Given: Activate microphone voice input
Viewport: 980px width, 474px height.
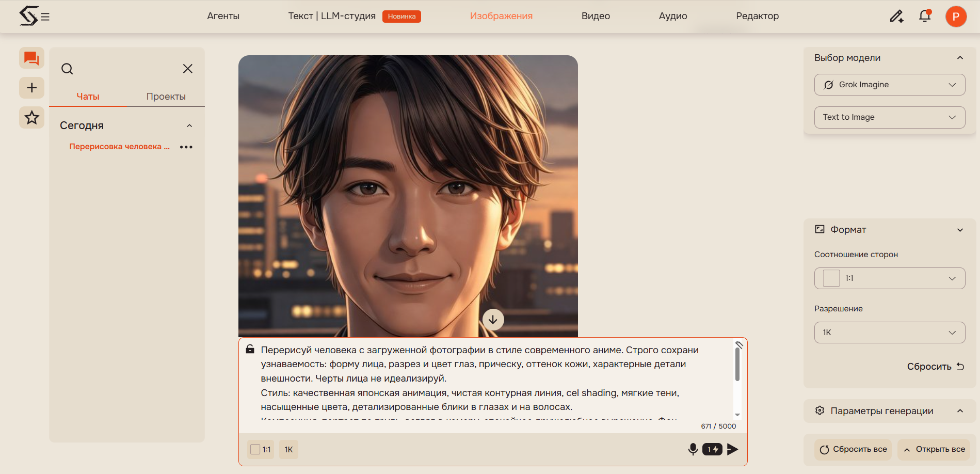Looking at the screenshot, I should tap(693, 449).
